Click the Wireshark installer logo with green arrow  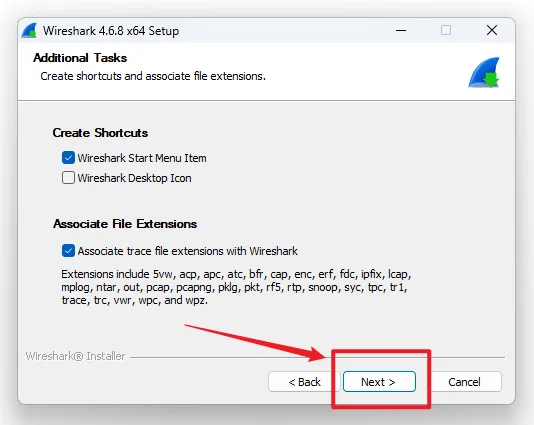484,72
